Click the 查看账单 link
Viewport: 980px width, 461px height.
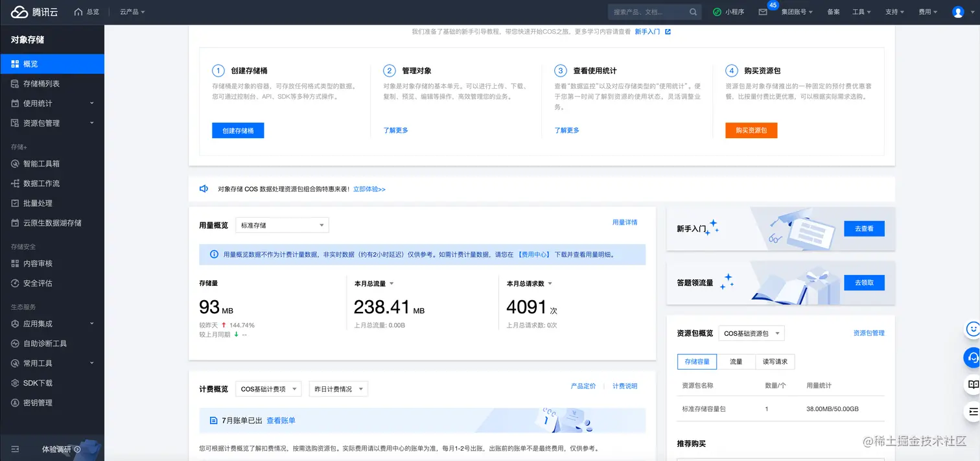(281, 421)
